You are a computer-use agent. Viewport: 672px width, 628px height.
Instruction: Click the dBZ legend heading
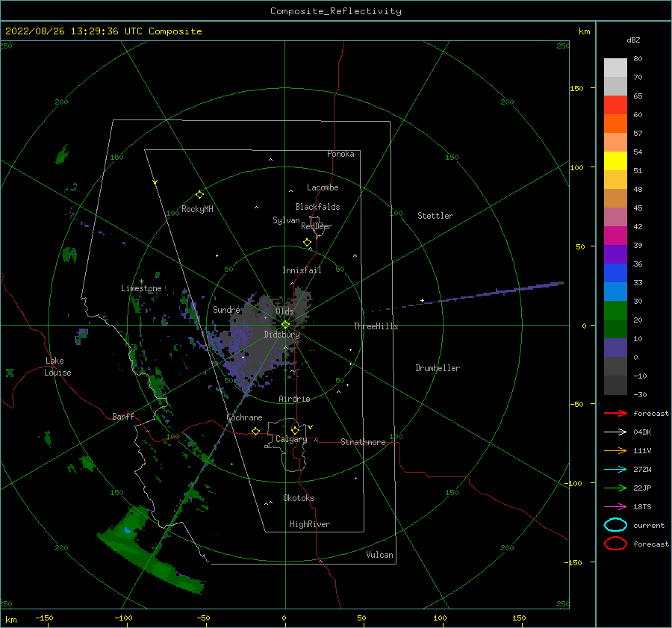click(x=633, y=40)
